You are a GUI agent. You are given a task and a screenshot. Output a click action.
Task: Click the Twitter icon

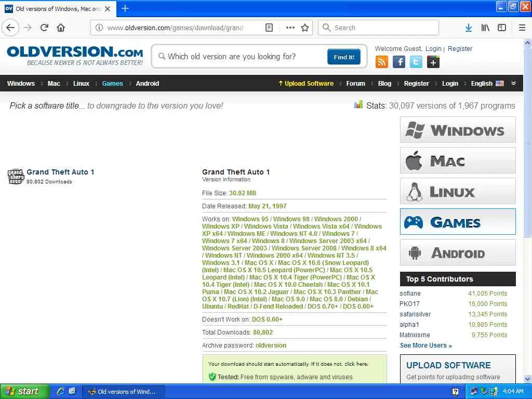[x=416, y=62]
